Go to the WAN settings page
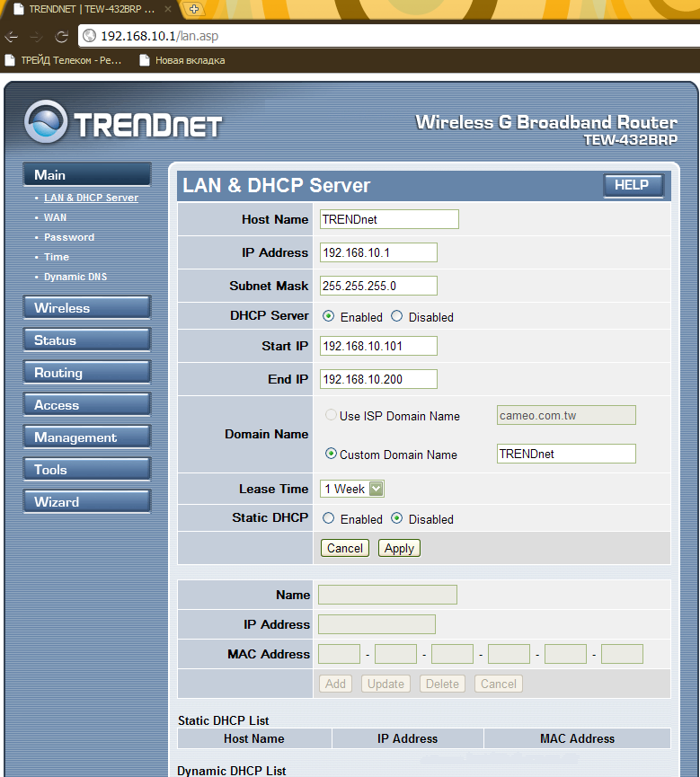Viewport: 700px width, 777px height. pyautogui.click(x=55, y=217)
